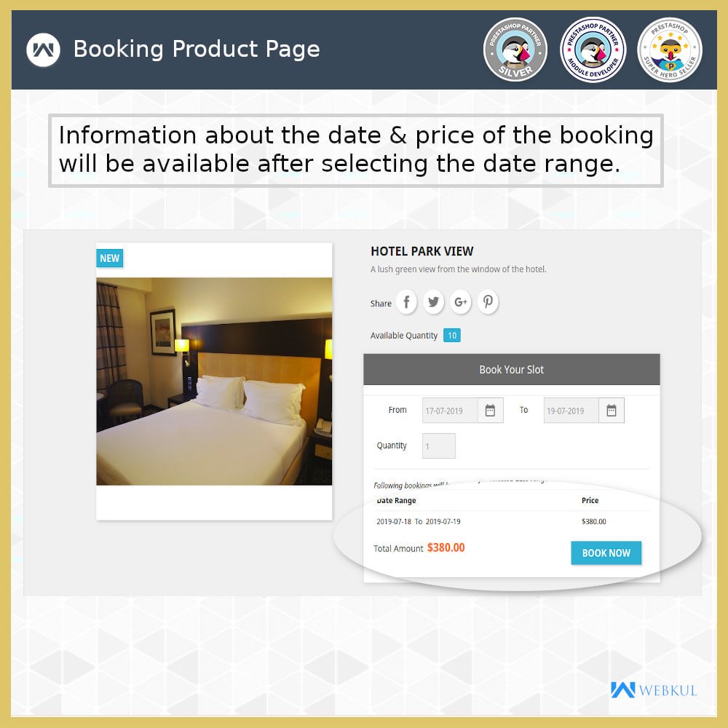The width and height of the screenshot is (728, 728).
Task: Open the From date calendar picker
Action: click(x=490, y=411)
